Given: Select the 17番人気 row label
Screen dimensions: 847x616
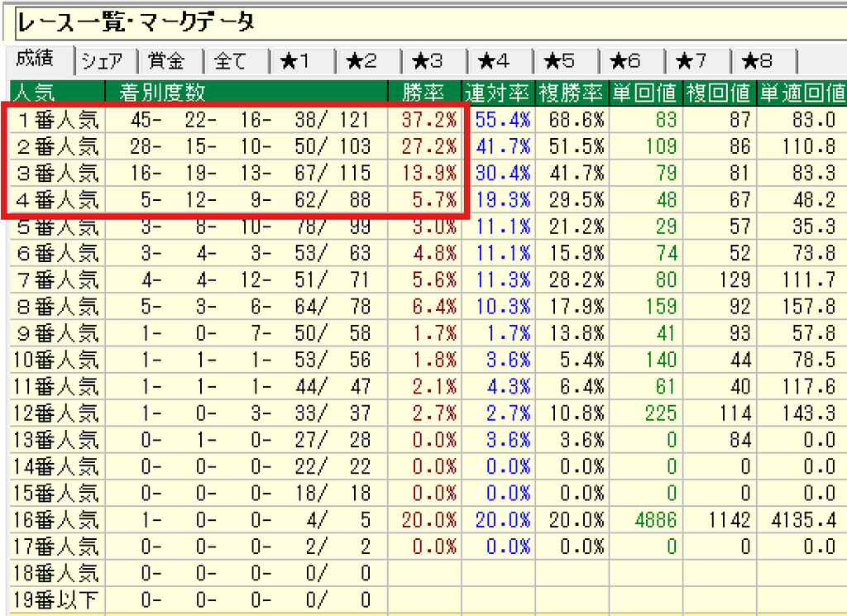Looking at the screenshot, I should click(58, 547).
